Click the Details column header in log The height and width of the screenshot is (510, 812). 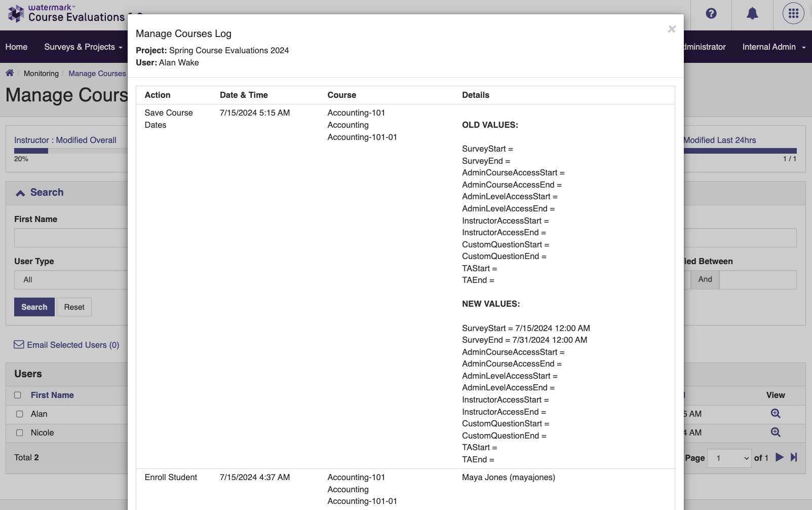pyautogui.click(x=476, y=95)
